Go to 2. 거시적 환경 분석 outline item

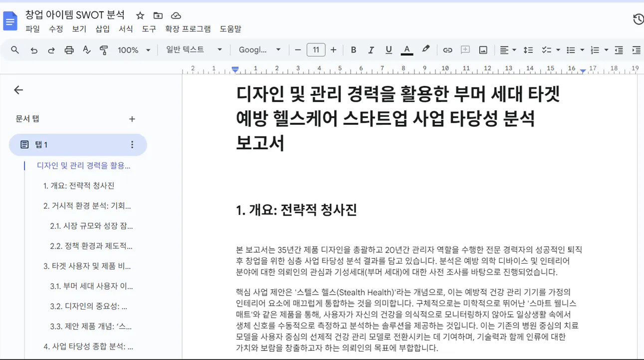[87, 206]
